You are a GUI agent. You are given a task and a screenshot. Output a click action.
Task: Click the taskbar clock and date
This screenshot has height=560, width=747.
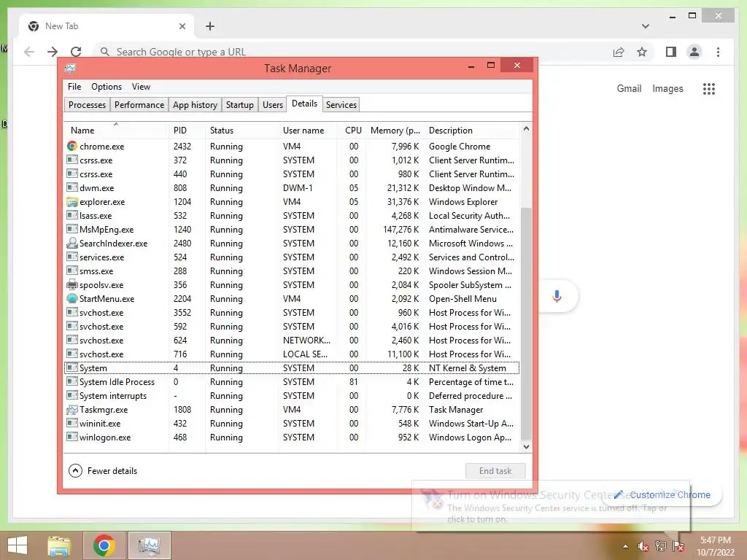tap(716, 546)
